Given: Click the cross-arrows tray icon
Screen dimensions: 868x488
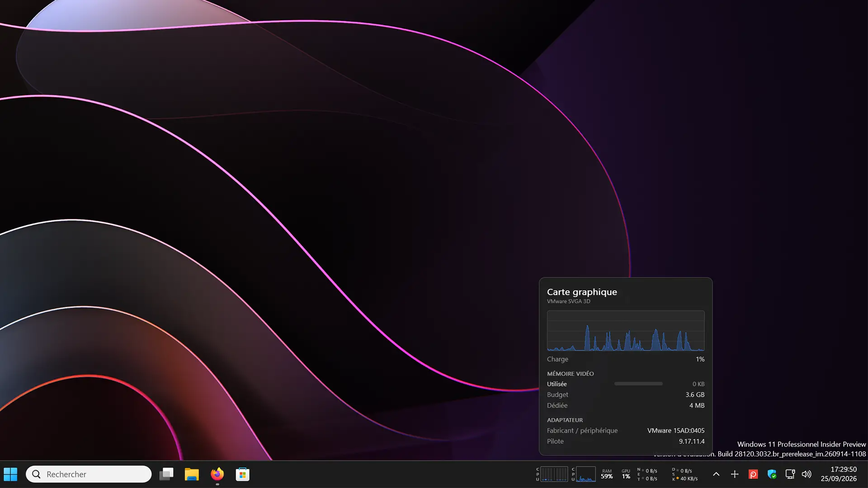Looking at the screenshot, I should click(x=735, y=474).
